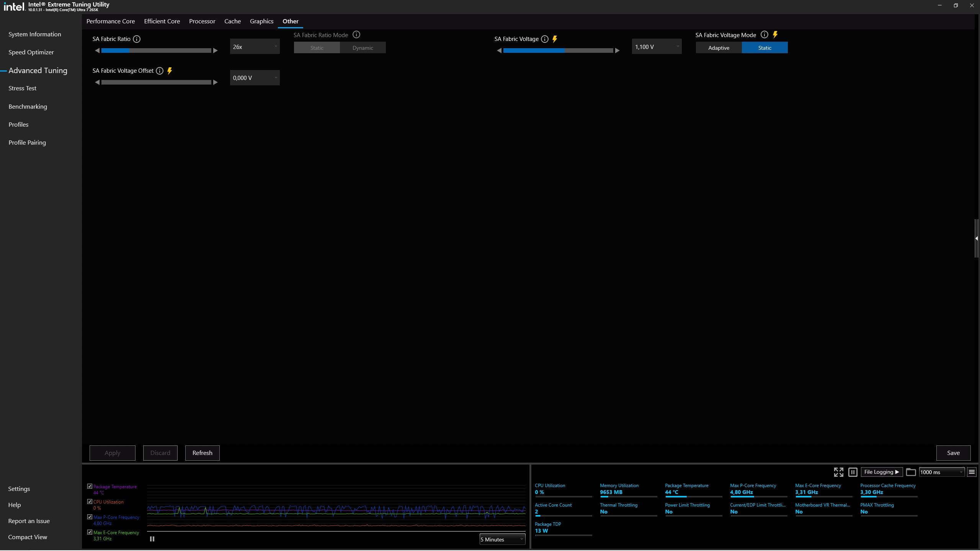The image size is (980, 551).
Task: Set SA Fabric Voltage Mode to Adaptive
Action: point(719,48)
